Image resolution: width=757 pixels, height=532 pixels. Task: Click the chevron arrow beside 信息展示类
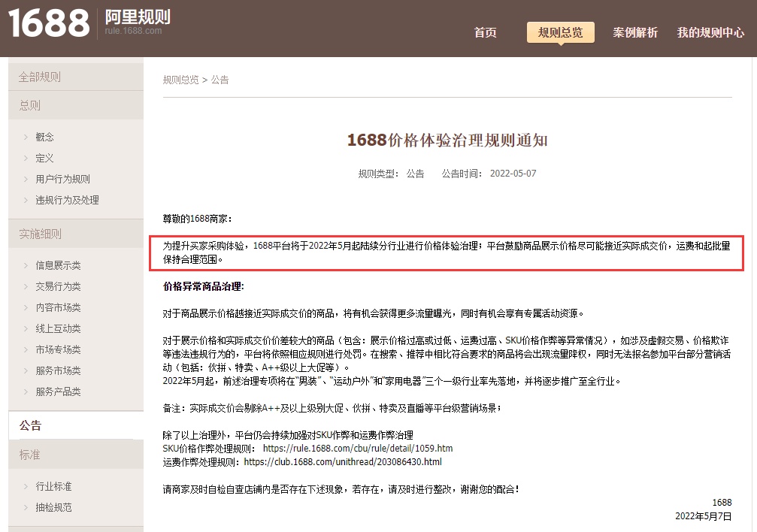[26, 265]
